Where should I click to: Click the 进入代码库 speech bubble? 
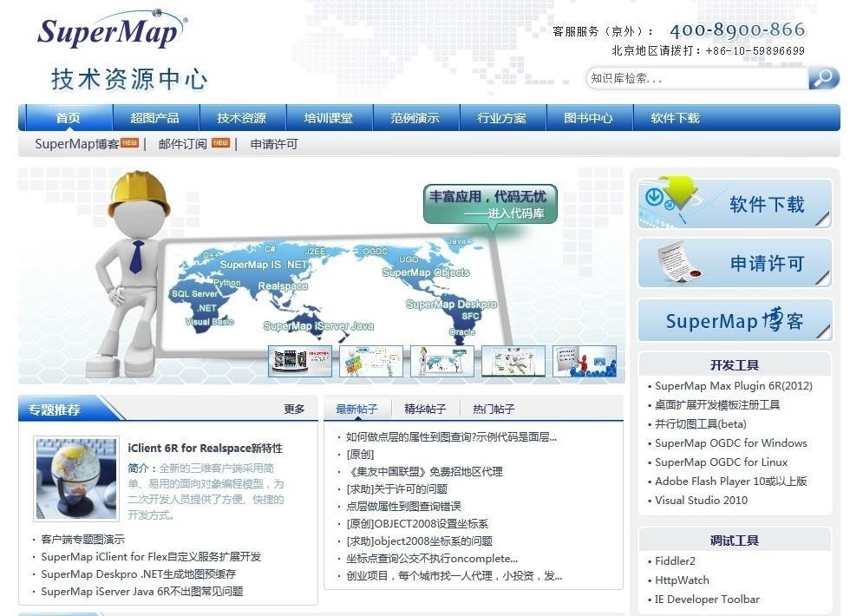[x=490, y=204]
